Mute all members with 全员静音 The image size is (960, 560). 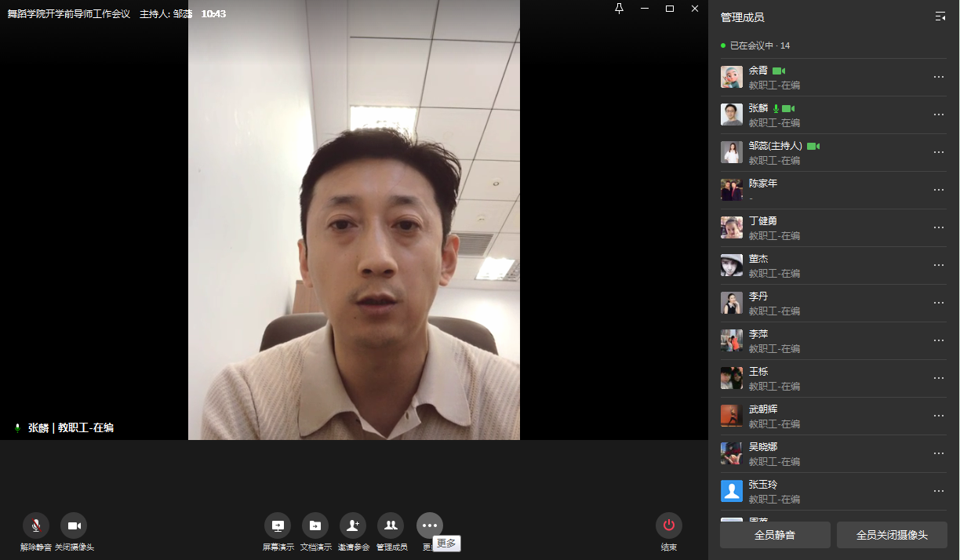[x=774, y=535]
